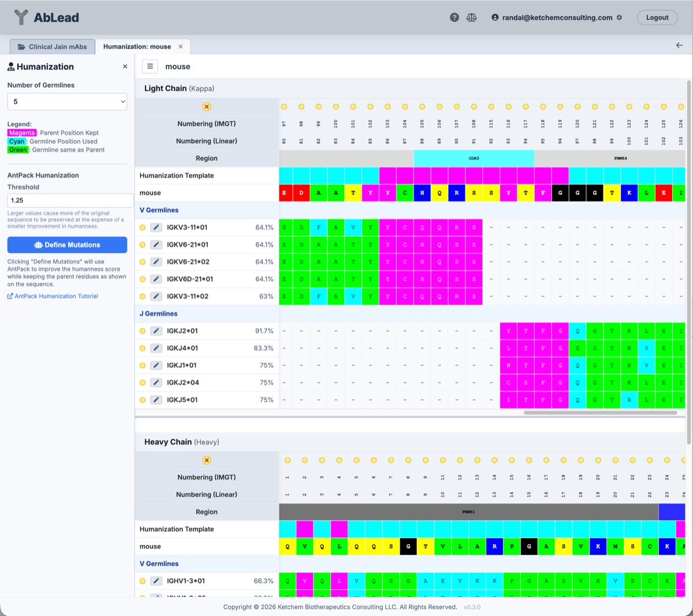This screenshot has height=616, width=693.
Task: Select the Humanization: mouse tab
Action: 137,47
